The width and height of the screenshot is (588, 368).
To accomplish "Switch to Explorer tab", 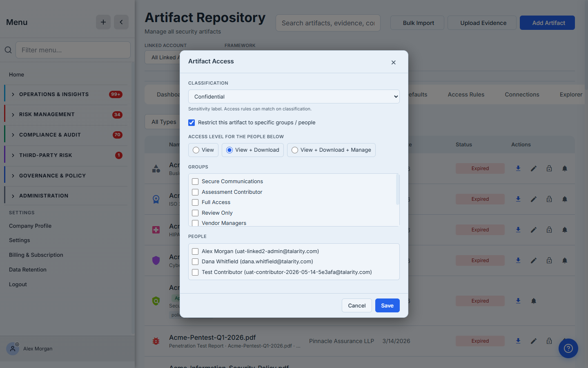I will 571,94.
